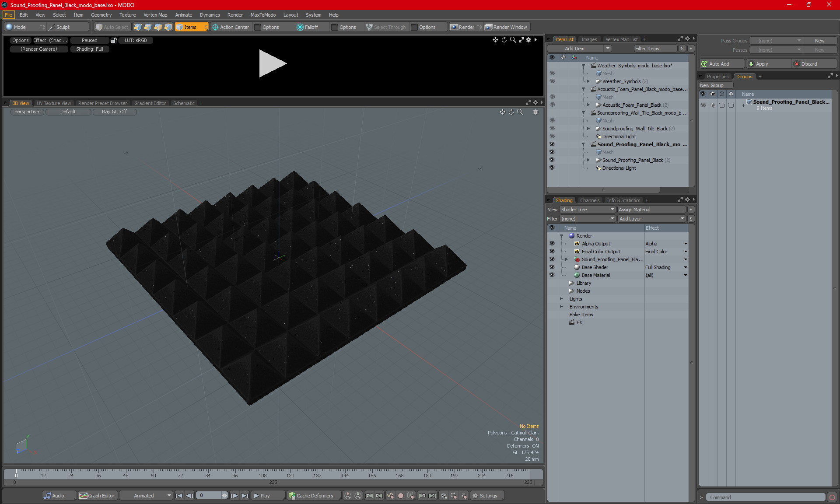Expand the Sound_Proofing_Panel_Black (2) group
This screenshot has width=840, height=504.
click(589, 160)
